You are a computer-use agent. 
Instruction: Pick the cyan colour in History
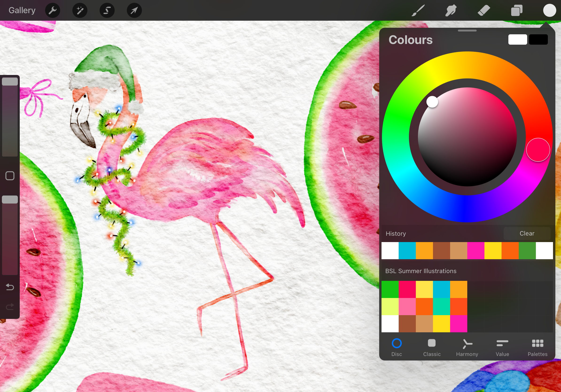[x=407, y=251]
